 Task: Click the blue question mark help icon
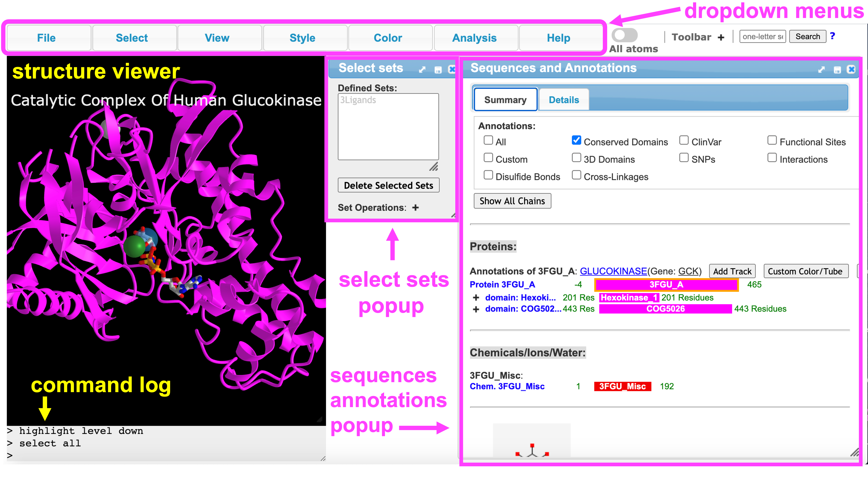tap(832, 36)
